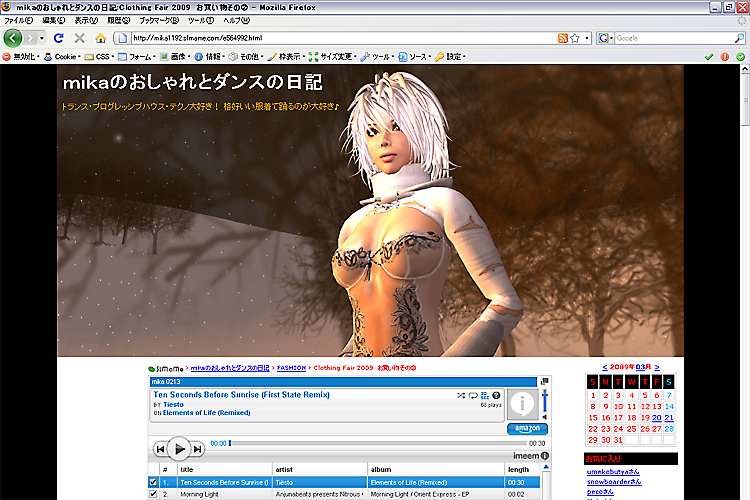The width and height of the screenshot is (750, 500).
Task: Reload the page with the blue Refresh icon
Action: click(59, 38)
